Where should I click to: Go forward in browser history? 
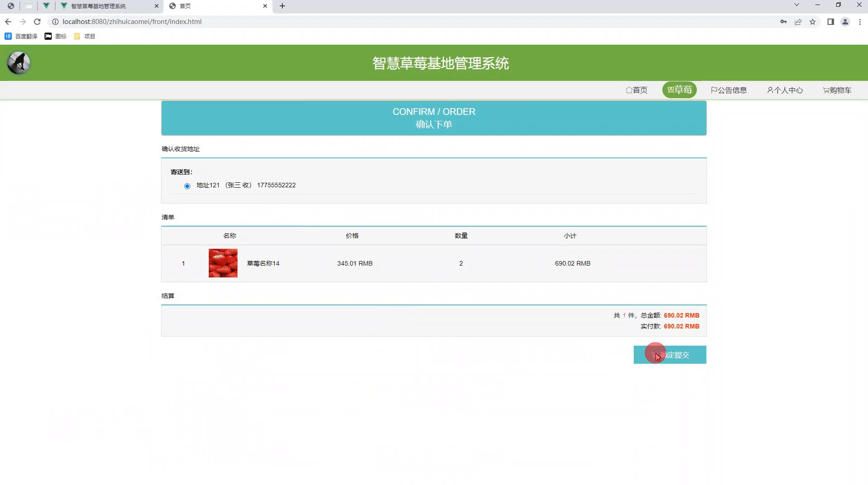coord(23,22)
